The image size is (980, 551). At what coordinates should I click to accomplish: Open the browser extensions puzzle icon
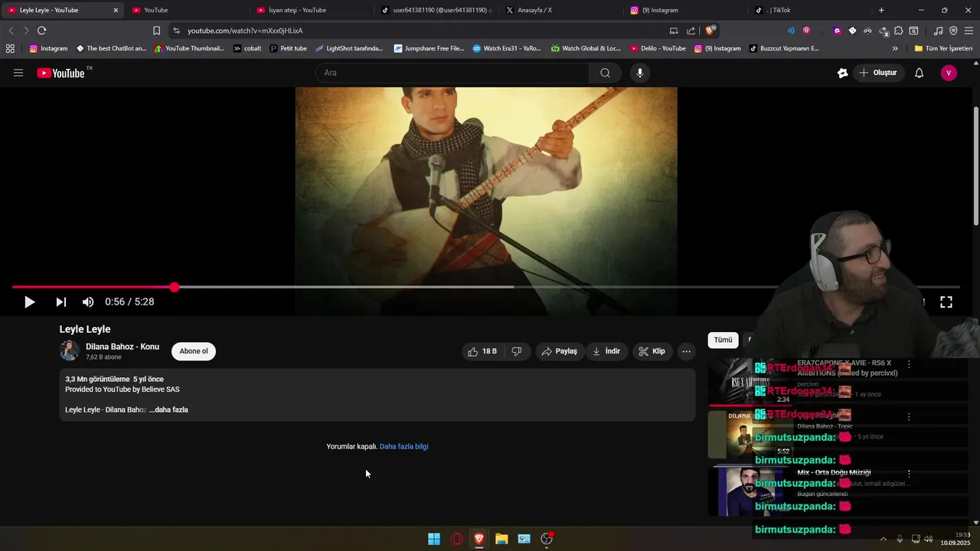tap(898, 31)
